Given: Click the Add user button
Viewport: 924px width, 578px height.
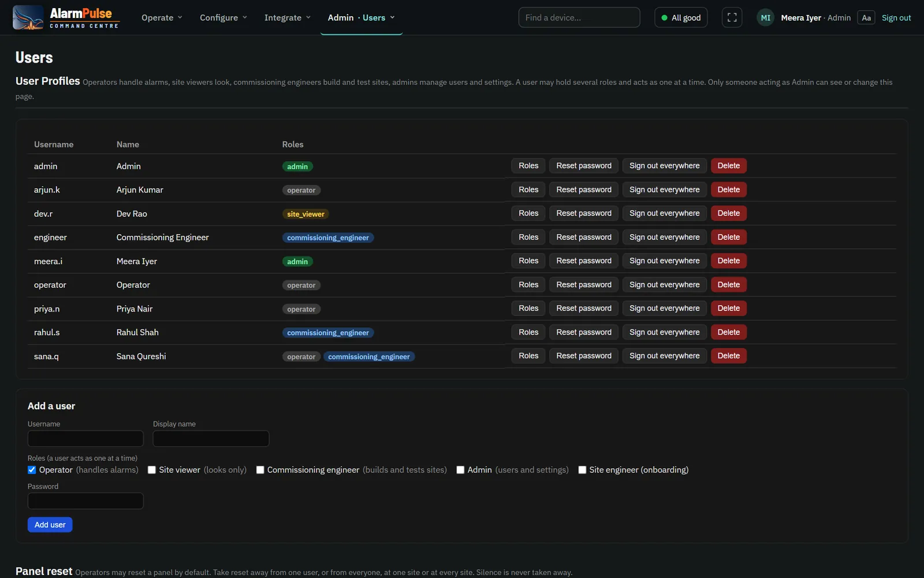Looking at the screenshot, I should click(x=50, y=525).
